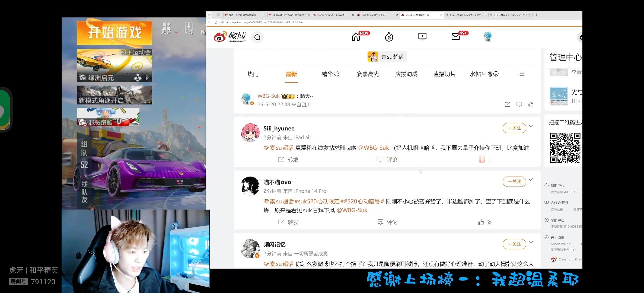Click 转发 under 喵不瞄ovo post
Image resolution: width=644 pixels, height=293 pixels.
coord(288,222)
